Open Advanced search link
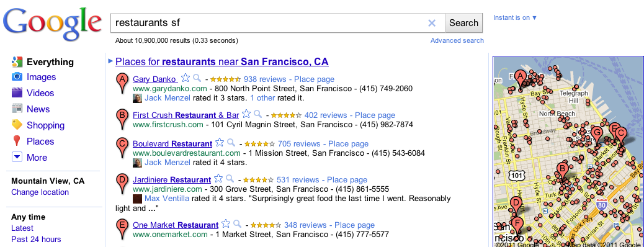 [457, 40]
